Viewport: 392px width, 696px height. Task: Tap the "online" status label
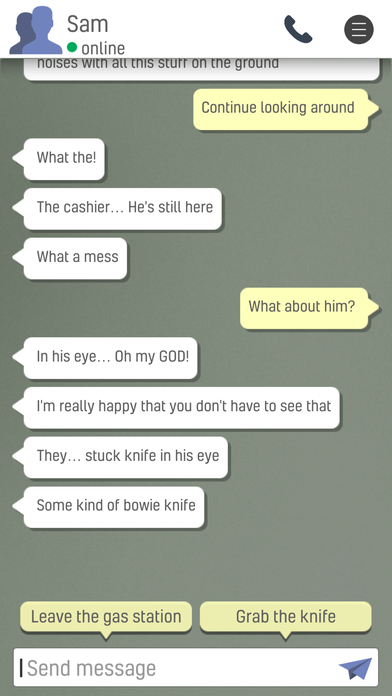pyautogui.click(x=103, y=48)
